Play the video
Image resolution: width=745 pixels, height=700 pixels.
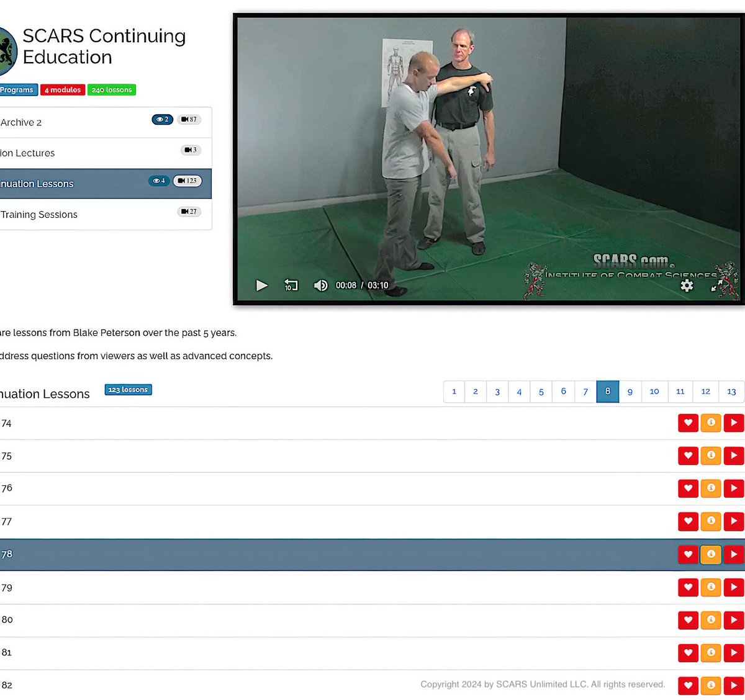[262, 285]
